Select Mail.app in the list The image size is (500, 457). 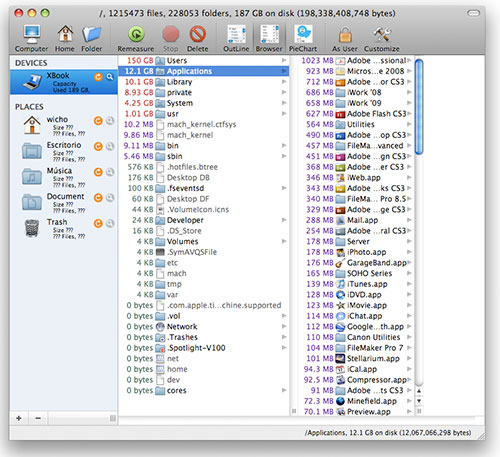[356, 220]
